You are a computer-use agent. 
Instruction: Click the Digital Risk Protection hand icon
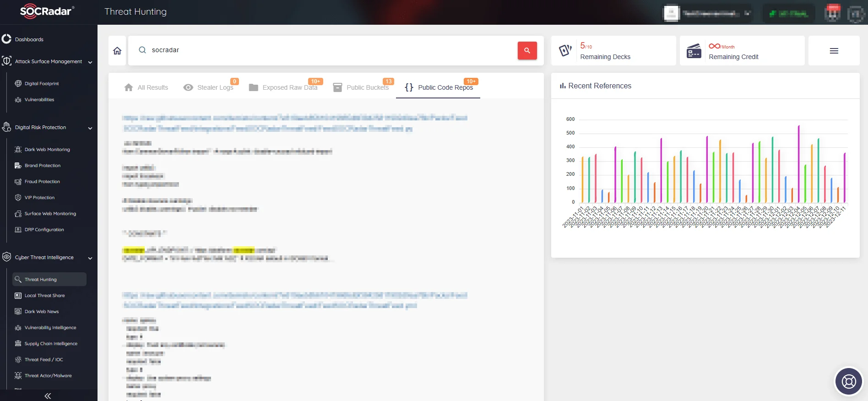pyautogui.click(x=6, y=127)
